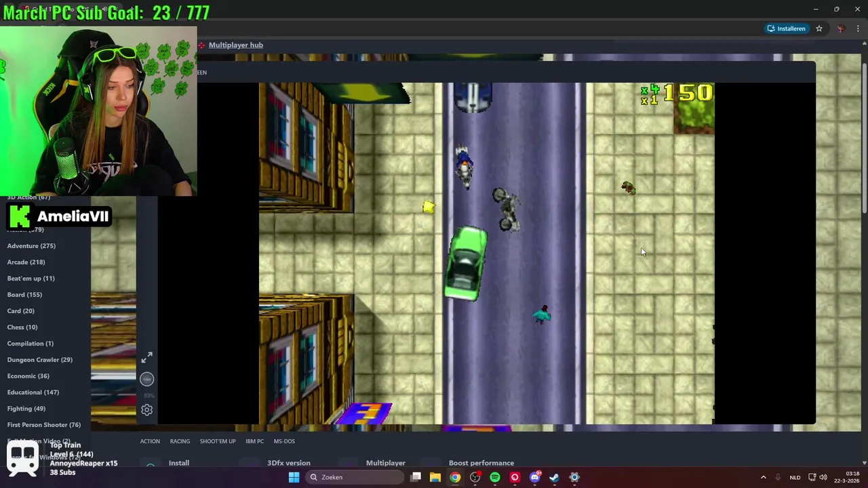Click the Install option below the game

point(179,463)
